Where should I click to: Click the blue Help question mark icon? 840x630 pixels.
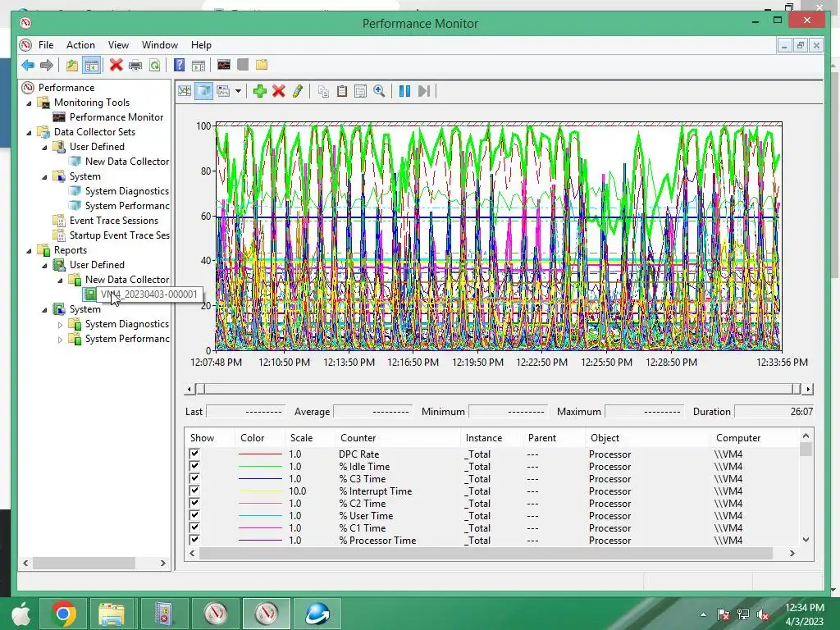point(179,66)
